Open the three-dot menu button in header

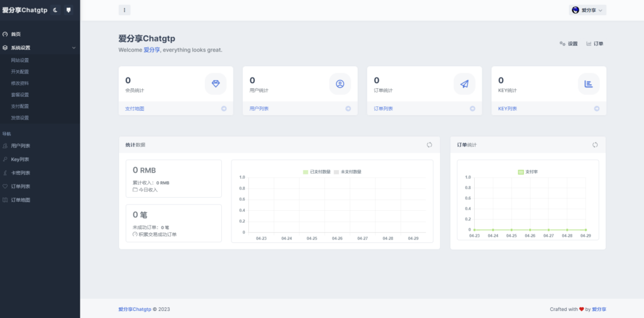125,10
